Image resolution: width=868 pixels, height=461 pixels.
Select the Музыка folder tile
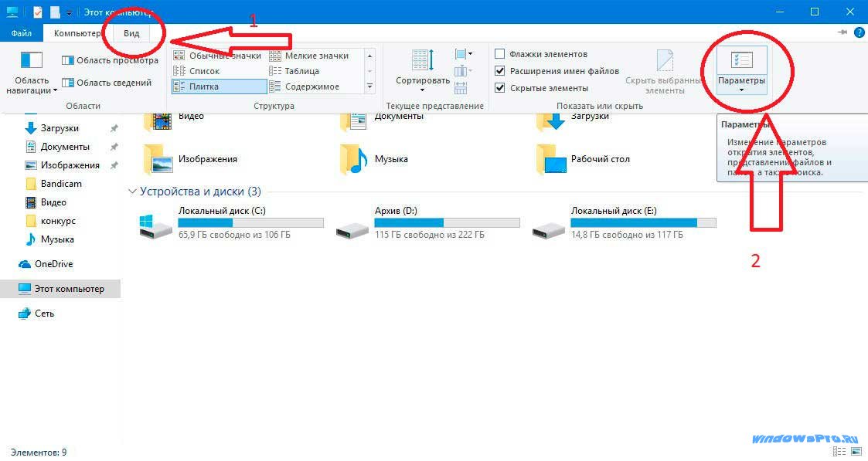[374, 159]
